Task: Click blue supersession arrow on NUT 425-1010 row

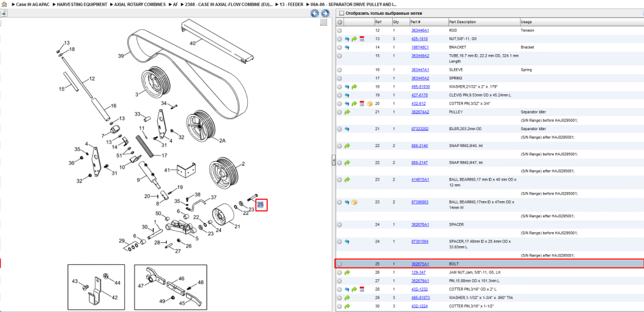Action: 347,39
